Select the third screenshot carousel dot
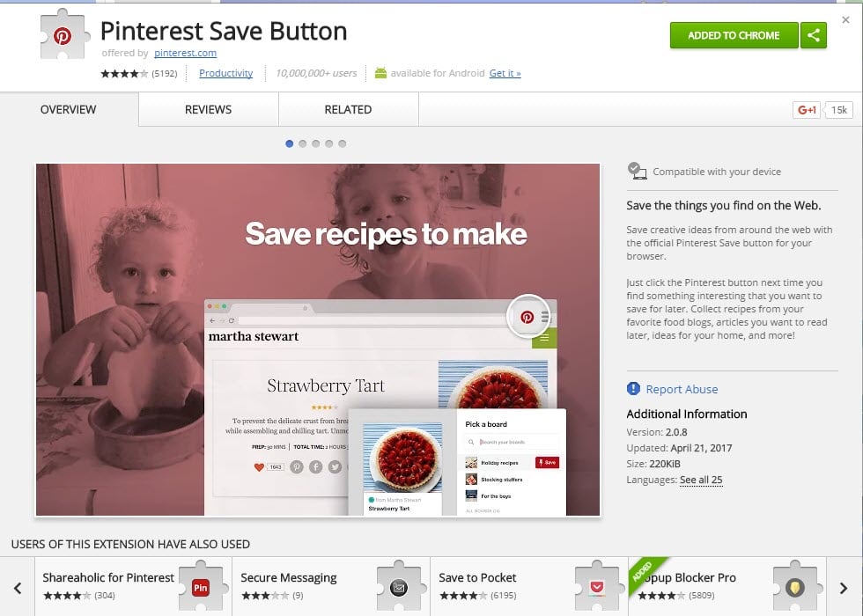The width and height of the screenshot is (863, 616). point(316,143)
